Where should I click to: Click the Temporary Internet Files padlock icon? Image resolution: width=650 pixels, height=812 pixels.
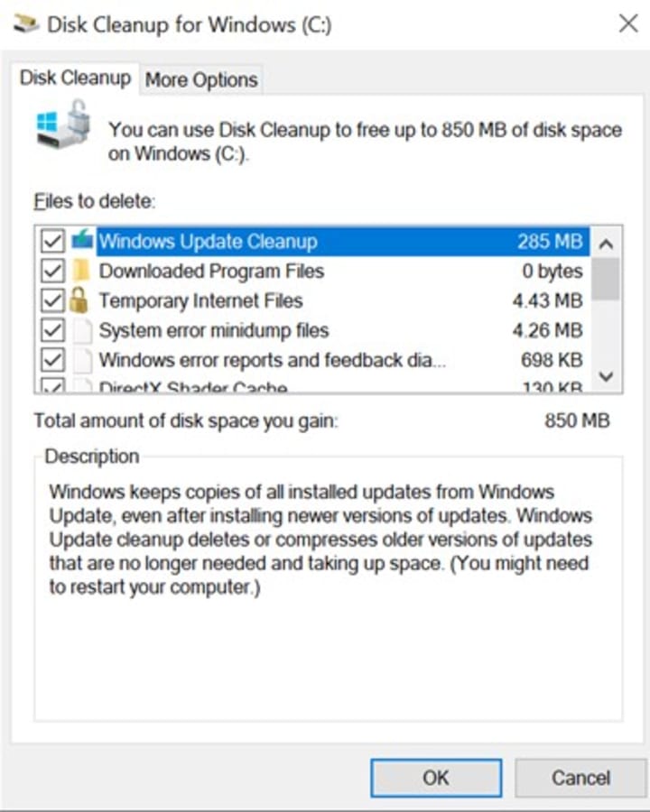pyautogui.click(x=79, y=300)
